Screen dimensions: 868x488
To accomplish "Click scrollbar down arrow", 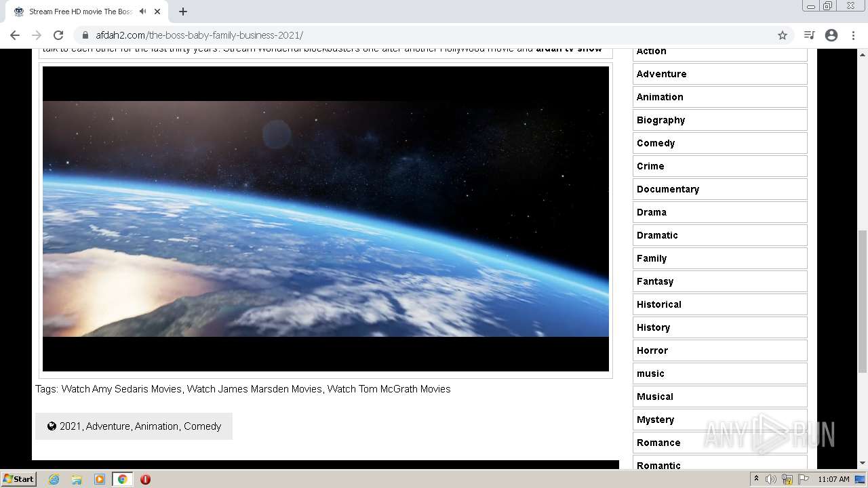I will pos(862,464).
